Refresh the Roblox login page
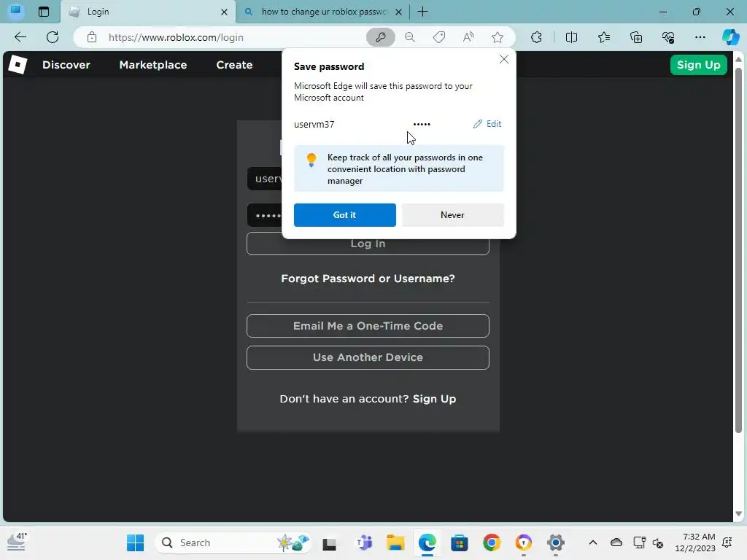The width and height of the screenshot is (747, 560). tap(53, 37)
